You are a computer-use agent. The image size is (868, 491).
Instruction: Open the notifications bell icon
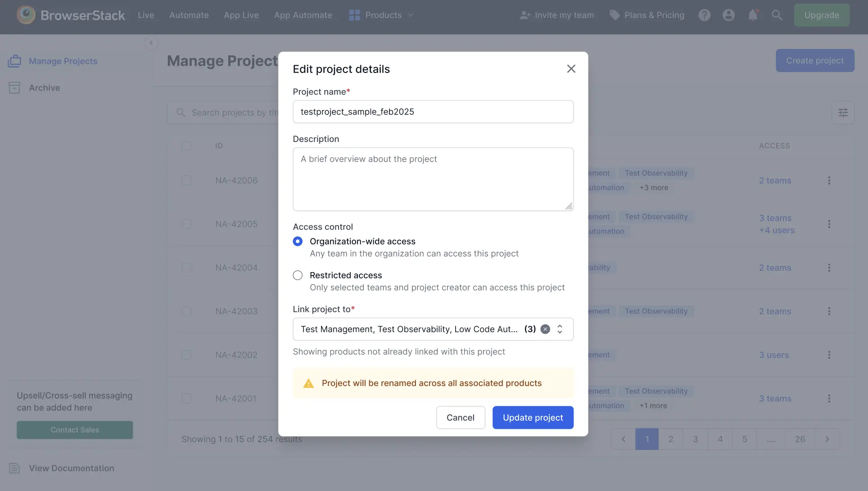[753, 15]
